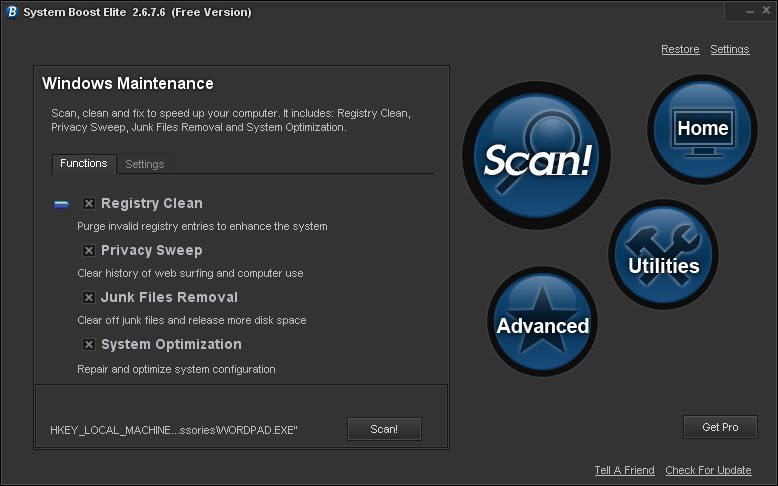
Task: Click the Tell A Friend link
Action: click(625, 470)
